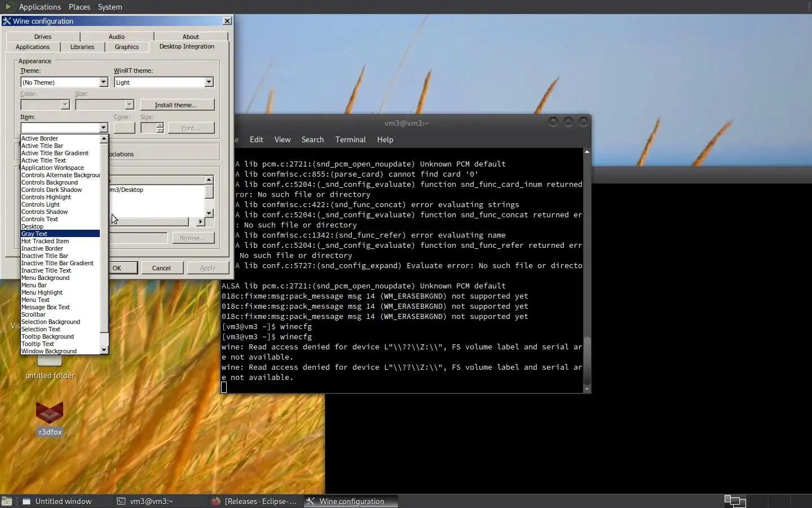This screenshot has width=812, height=508.
Task: Select Menu Background item
Action: 60,278
